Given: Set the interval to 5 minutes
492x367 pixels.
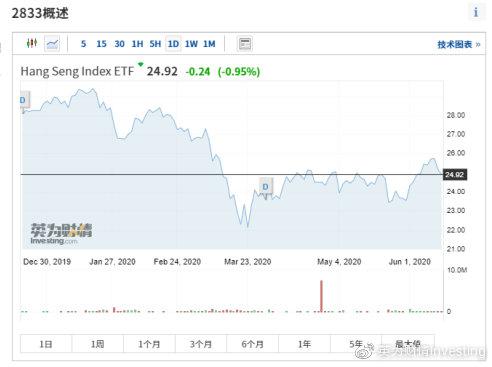Looking at the screenshot, I should pyautogui.click(x=84, y=44).
